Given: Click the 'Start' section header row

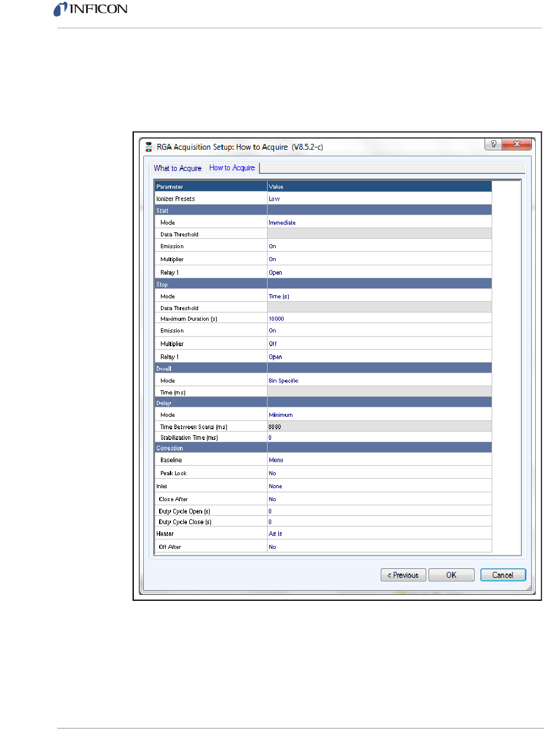Looking at the screenshot, I should click(x=323, y=210).
